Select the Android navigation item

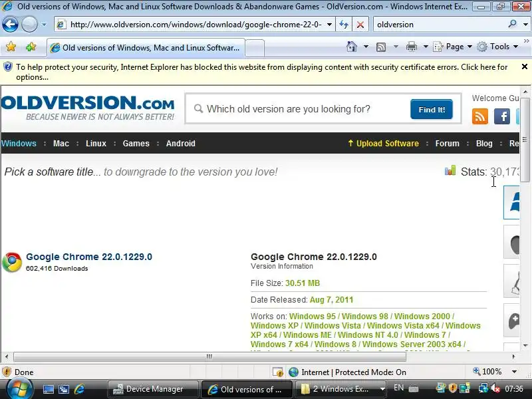(x=181, y=144)
